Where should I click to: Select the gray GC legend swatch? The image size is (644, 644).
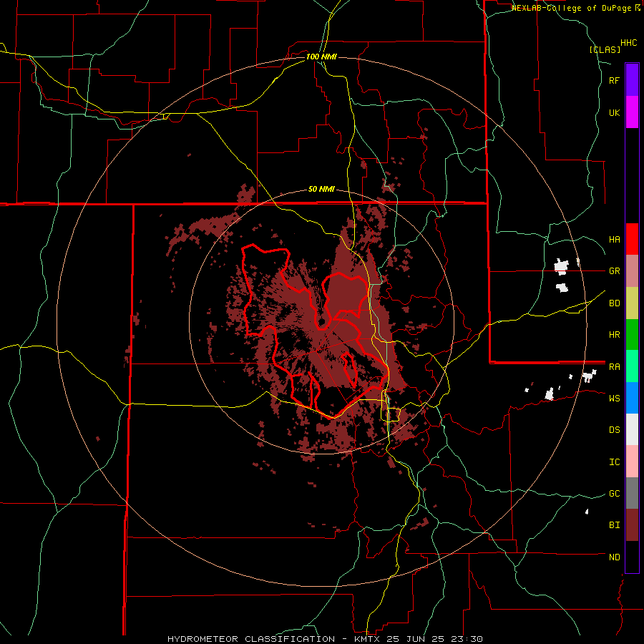632,493
